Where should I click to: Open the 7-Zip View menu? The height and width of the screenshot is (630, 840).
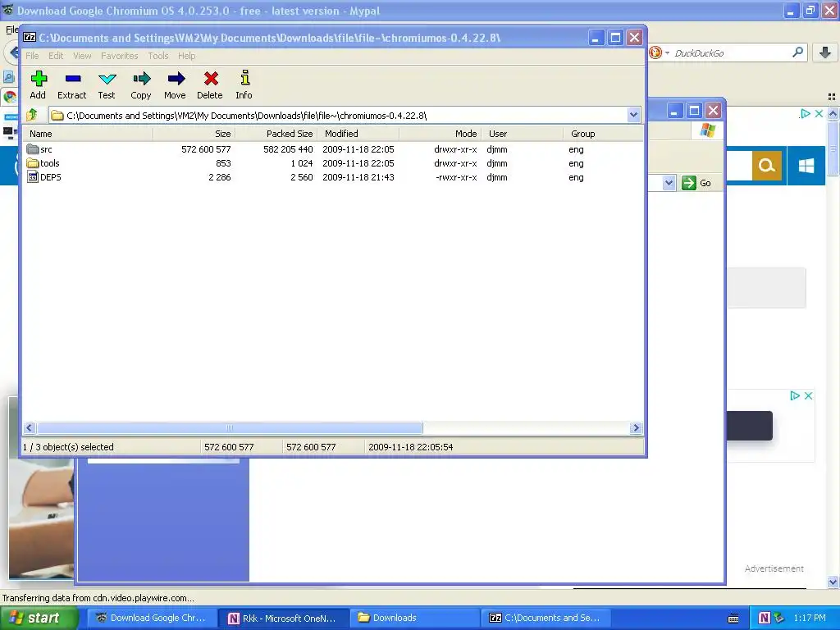(82, 56)
